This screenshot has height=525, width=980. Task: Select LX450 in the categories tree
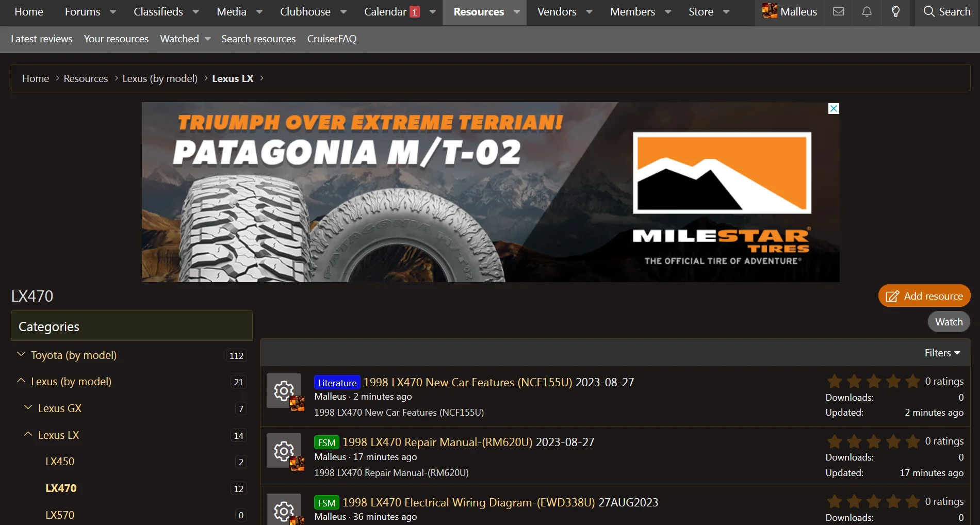[60, 462]
